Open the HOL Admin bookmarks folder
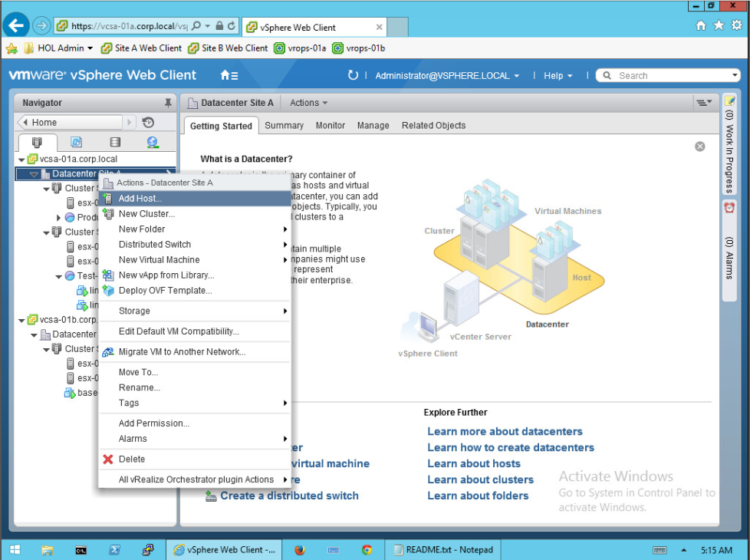Viewport: 750px width, 560px height. coord(58,48)
